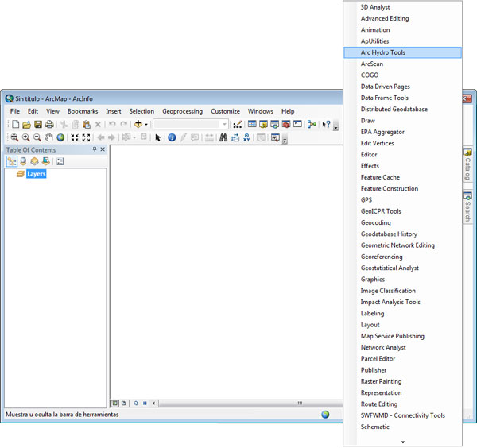The height and width of the screenshot is (448, 477).
Task: Toggle List By Drawing Order in contents
Action: 12,161
